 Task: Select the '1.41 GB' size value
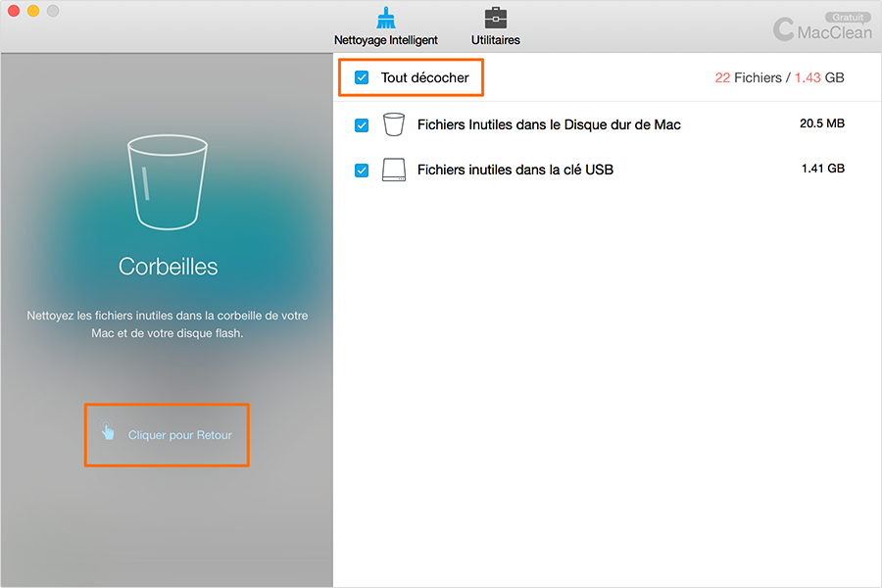point(823,169)
